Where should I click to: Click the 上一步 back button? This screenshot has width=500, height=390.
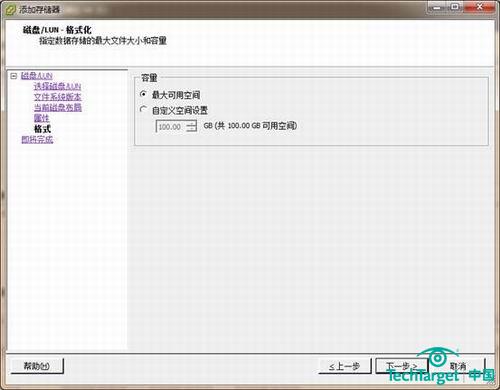pyautogui.click(x=345, y=366)
